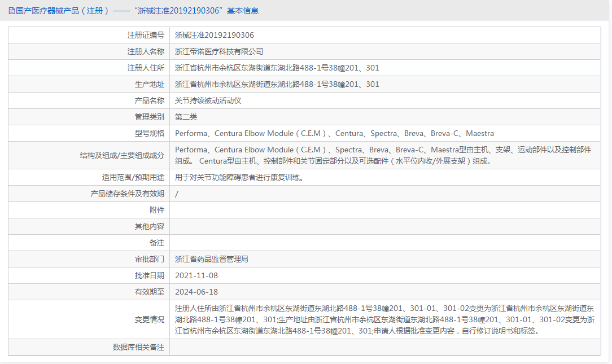The width and height of the screenshot is (612, 364).
Task: Click the change history paragraph starting '注册人住所由'
Action: [x=385, y=319]
